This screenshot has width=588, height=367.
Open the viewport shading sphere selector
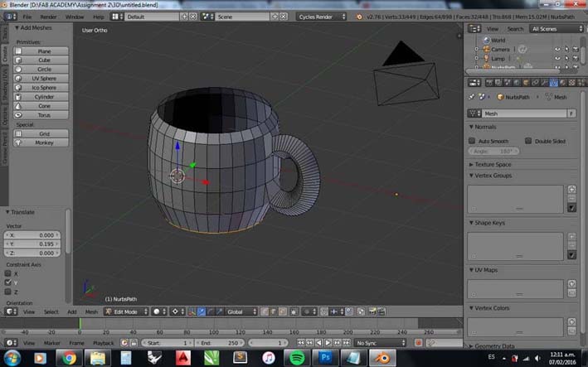pos(159,311)
